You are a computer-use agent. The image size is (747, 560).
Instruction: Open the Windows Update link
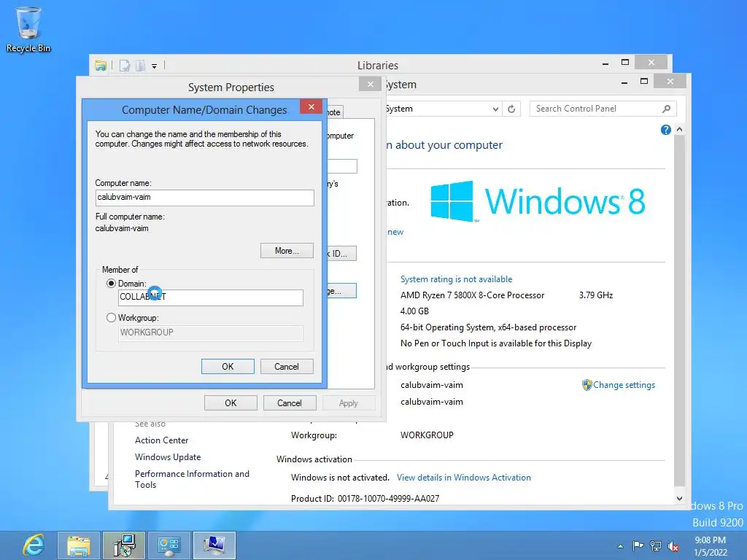tap(168, 456)
